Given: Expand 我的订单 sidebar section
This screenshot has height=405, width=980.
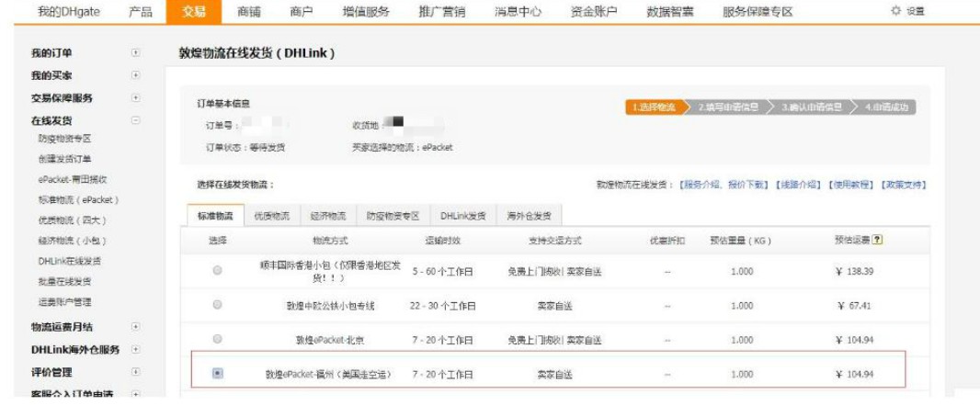Looking at the screenshot, I should (136, 53).
